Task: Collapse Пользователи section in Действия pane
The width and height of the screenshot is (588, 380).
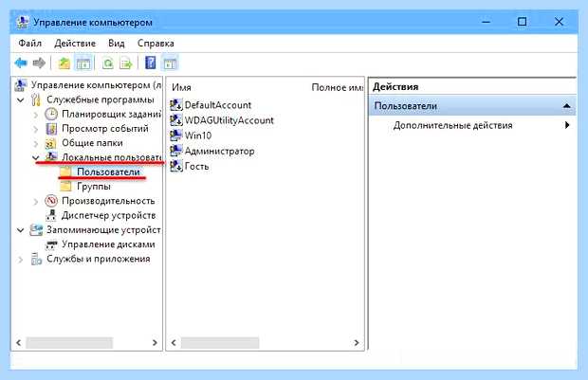Action: point(566,106)
